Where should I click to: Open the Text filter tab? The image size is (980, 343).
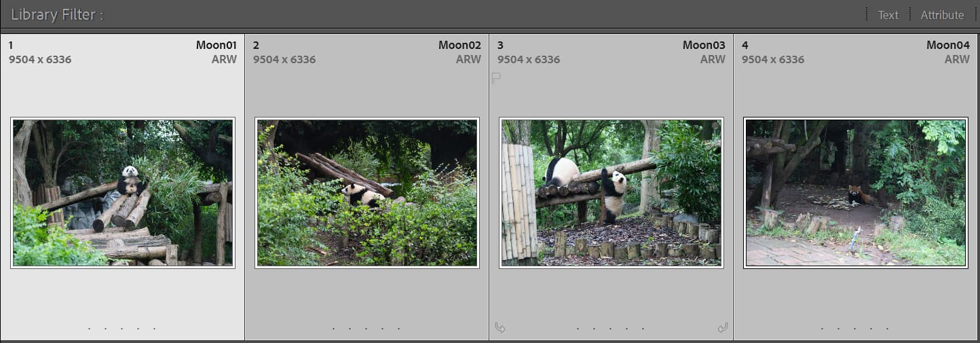tap(888, 15)
